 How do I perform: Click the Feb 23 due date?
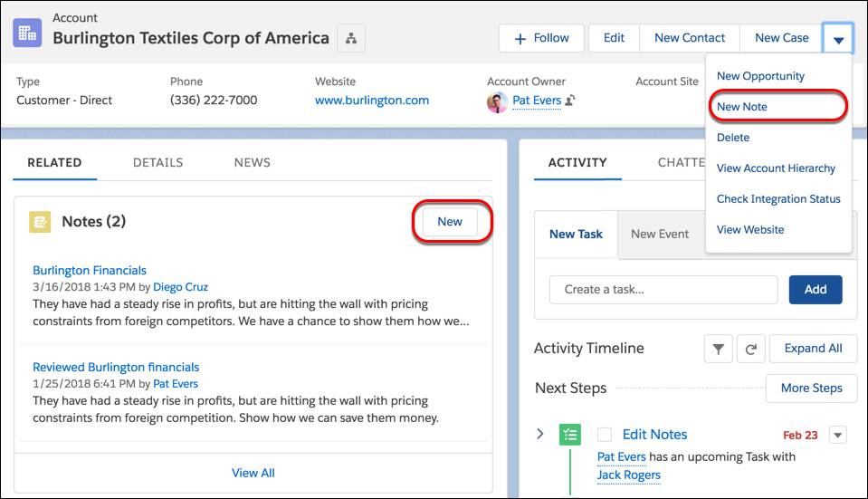point(800,436)
